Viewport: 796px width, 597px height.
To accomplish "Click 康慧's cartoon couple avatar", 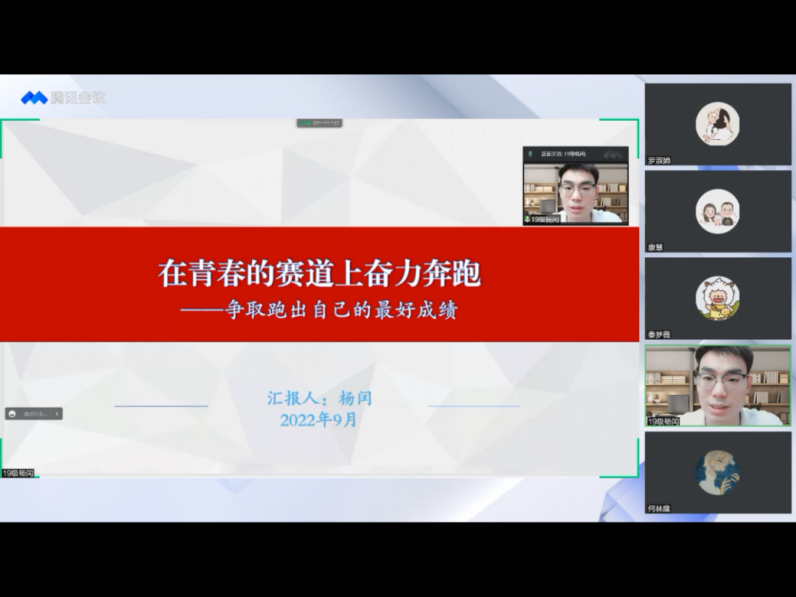I will (717, 209).
